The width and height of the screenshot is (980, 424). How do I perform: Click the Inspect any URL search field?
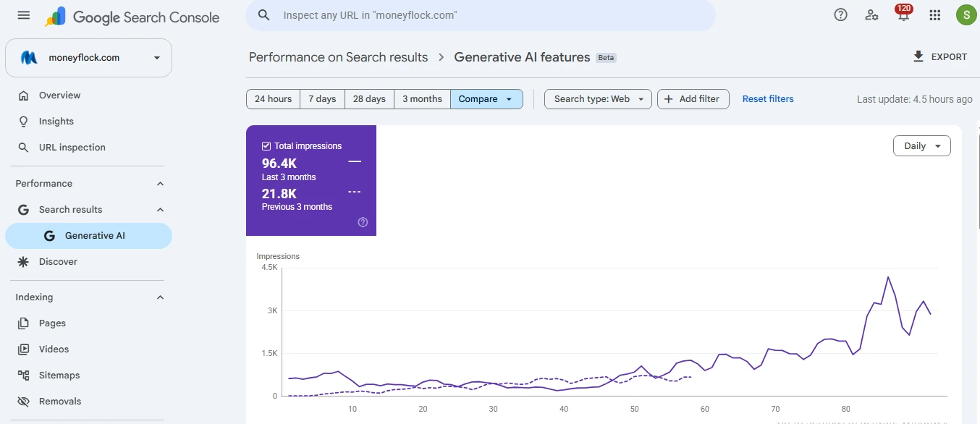point(481,15)
